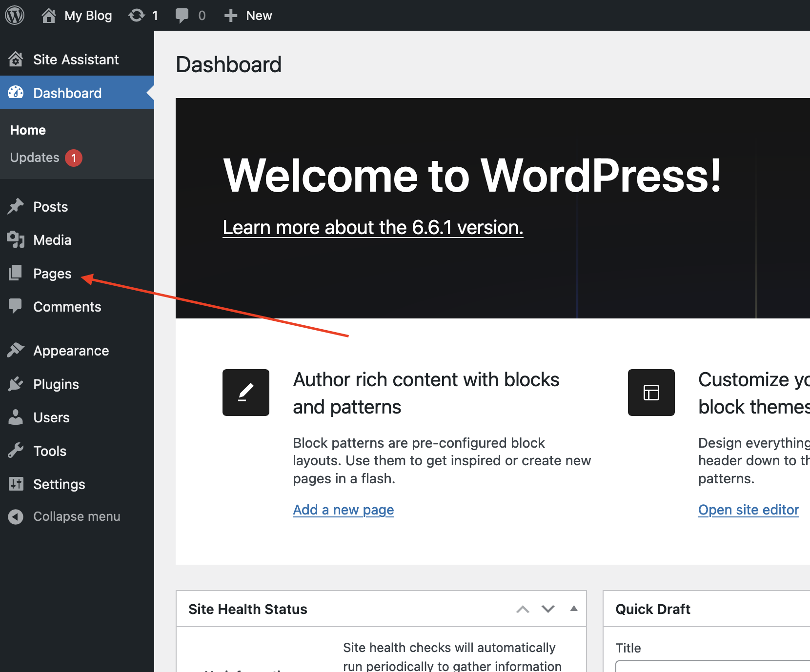Open the My Blog home icon
810x672 pixels.
click(48, 16)
